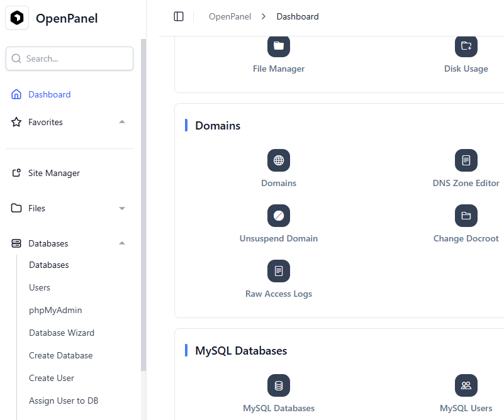Open phpMyAdmin from the Databases submenu

click(55, 310)
